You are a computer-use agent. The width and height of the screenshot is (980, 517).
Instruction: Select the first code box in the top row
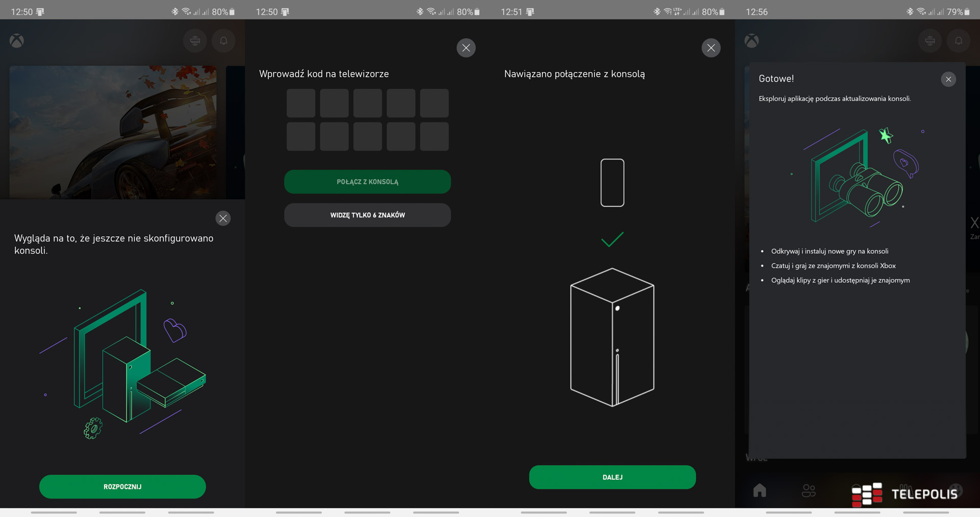coord(301,103)
